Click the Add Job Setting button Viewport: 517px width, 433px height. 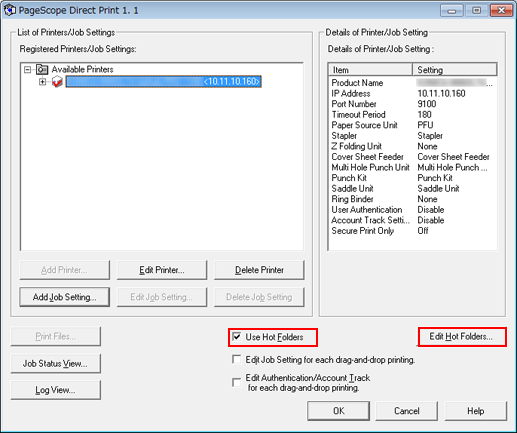coord(65,297)
